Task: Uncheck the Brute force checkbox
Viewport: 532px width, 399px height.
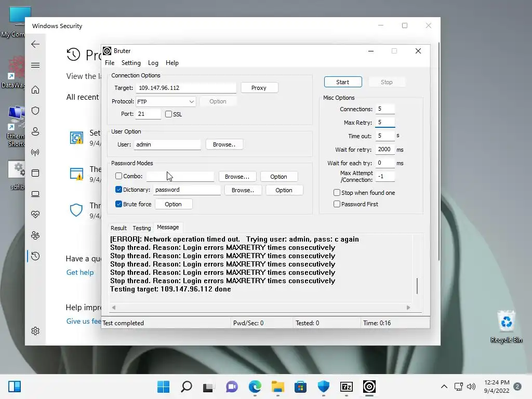Action: [x=118, y=204]
